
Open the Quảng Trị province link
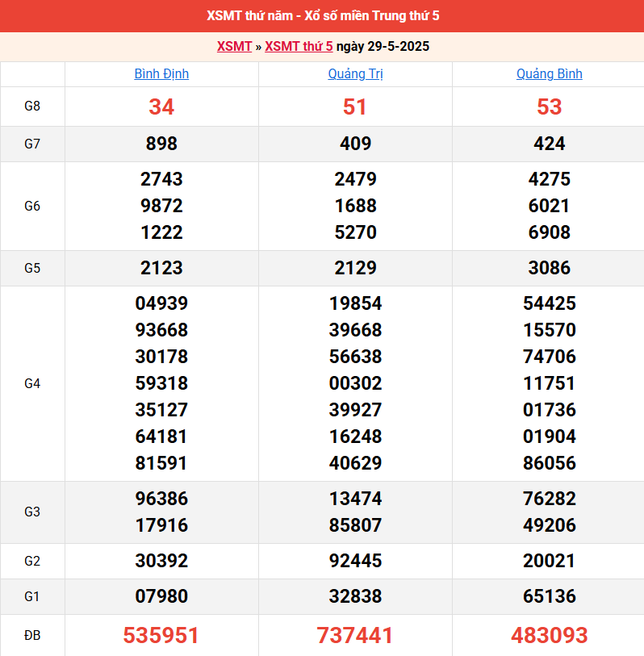click(355, 74)
